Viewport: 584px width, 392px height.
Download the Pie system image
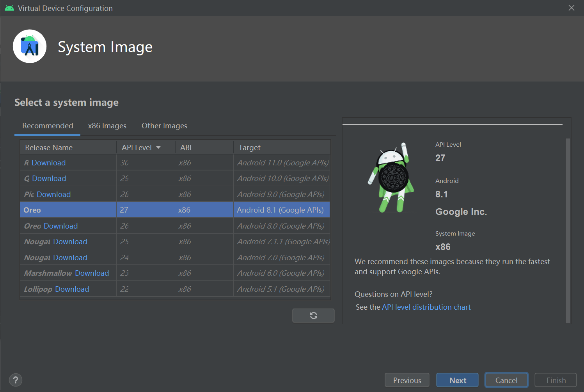pyautogui.click(x=54, y=194)
